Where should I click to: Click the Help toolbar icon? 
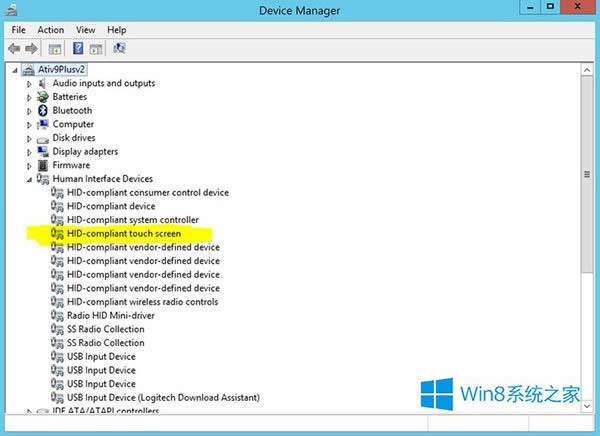[x=77, y=48]
